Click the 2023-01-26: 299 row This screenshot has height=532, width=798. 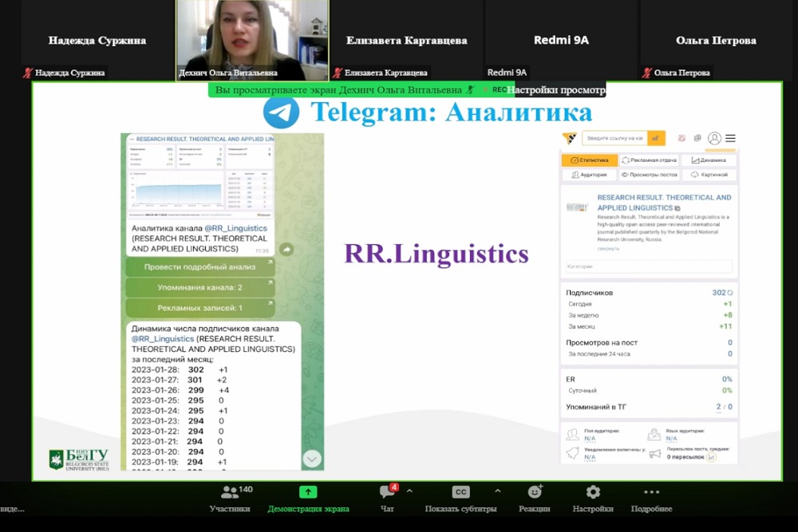180,390
